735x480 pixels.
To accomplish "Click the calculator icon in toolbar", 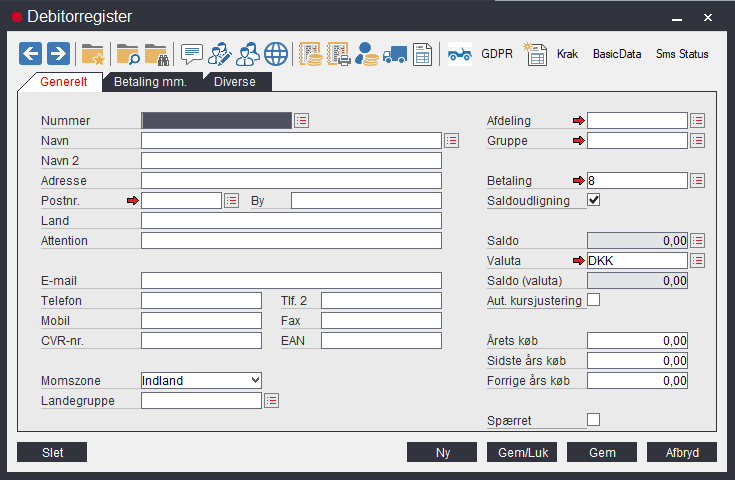I will point(422,54).
